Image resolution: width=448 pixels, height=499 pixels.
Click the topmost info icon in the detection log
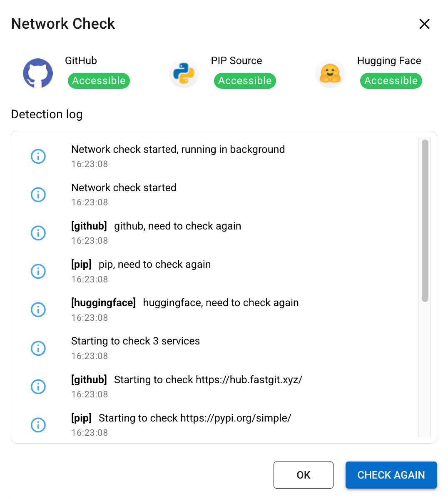pos(38,156)
